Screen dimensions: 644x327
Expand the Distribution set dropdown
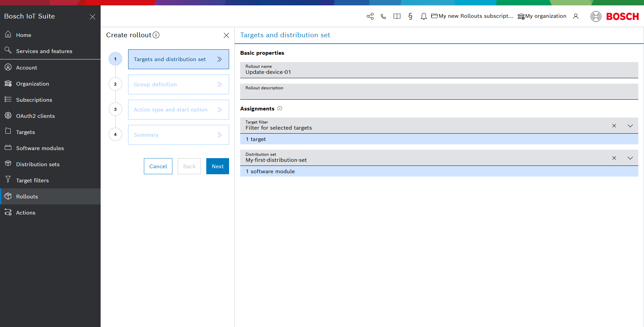pos(630,158)
